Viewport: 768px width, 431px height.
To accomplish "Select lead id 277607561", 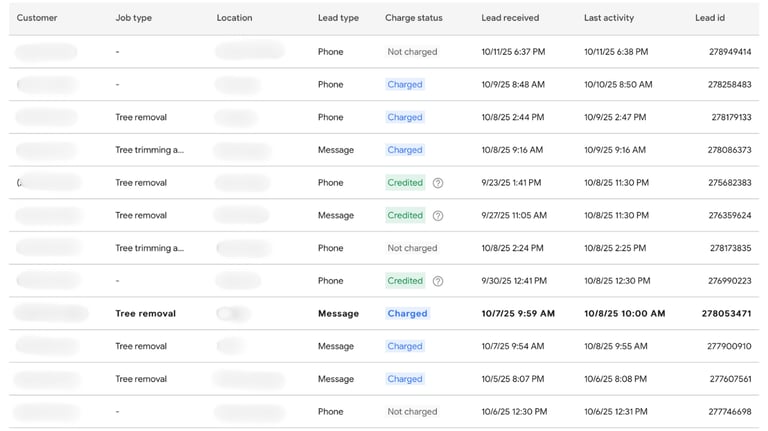I will click(x=731, y=379).
